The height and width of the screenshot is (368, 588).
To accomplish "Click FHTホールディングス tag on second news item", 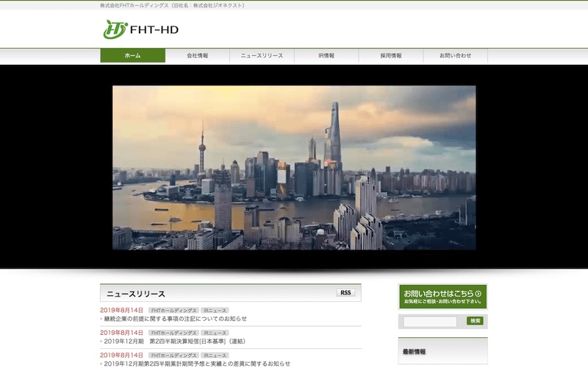I will (173, 333).
